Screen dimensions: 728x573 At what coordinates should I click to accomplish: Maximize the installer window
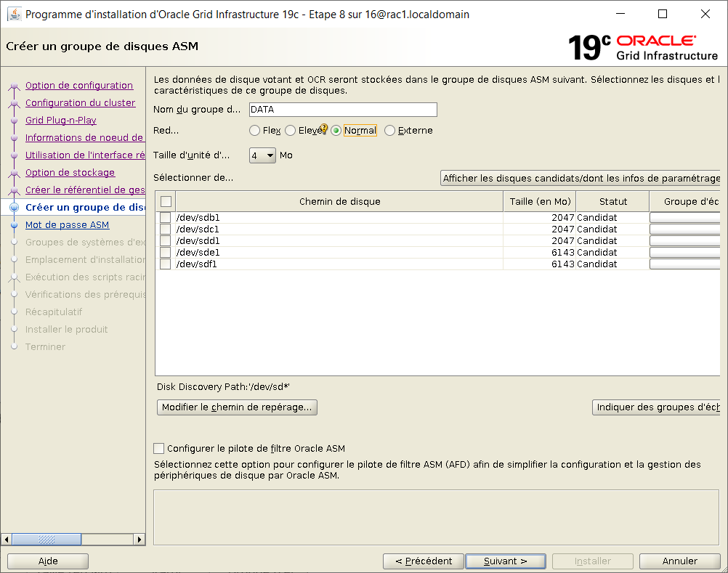click(x=663, y=15)
